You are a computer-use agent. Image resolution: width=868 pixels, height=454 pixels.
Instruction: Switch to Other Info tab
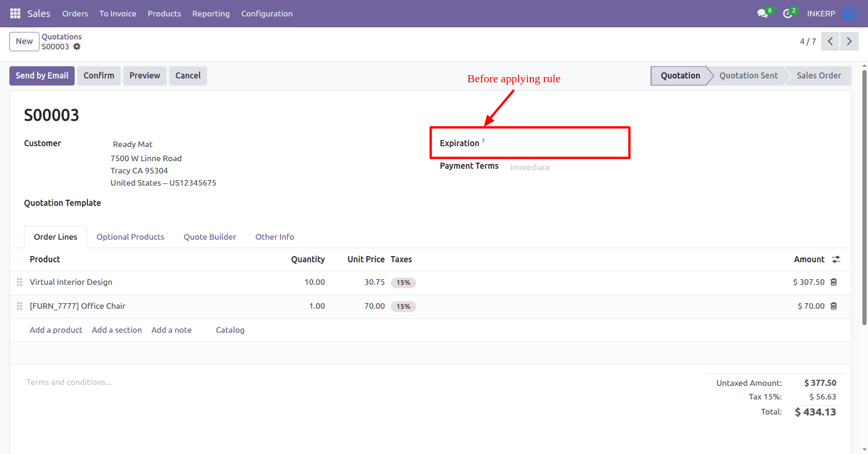tap(275, 237)
